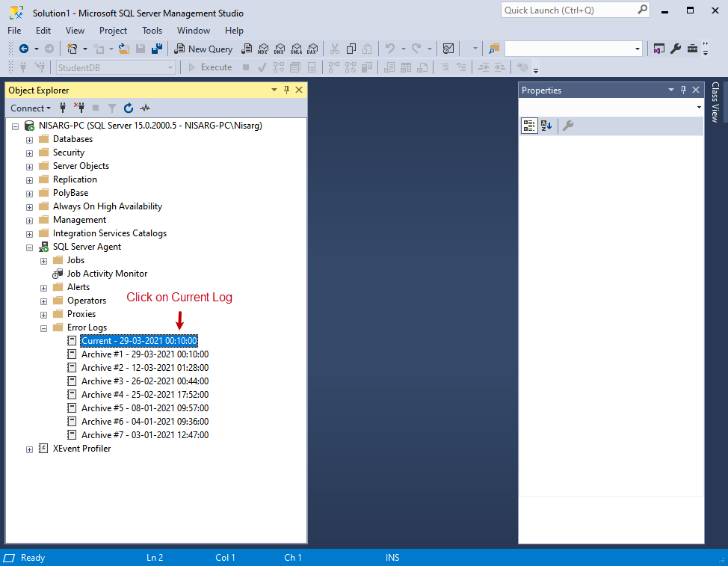This screenshot has height=566, width=728.
Task: Click the Activity Monitor pulse icon
Action: pyautogui.click(x=145, y=108)
